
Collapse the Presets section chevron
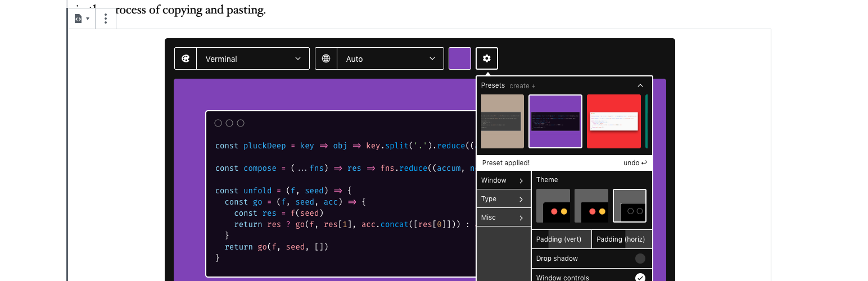click(x=640, y=85)
